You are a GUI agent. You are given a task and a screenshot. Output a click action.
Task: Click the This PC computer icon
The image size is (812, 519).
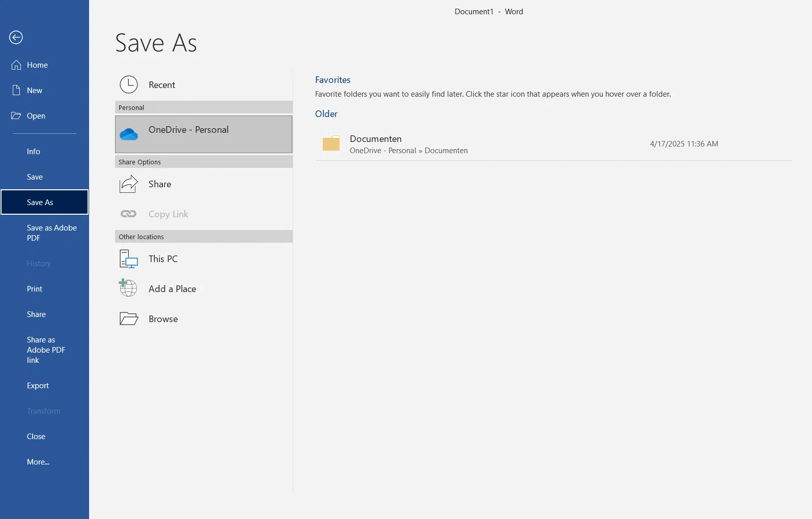(129, 258)
